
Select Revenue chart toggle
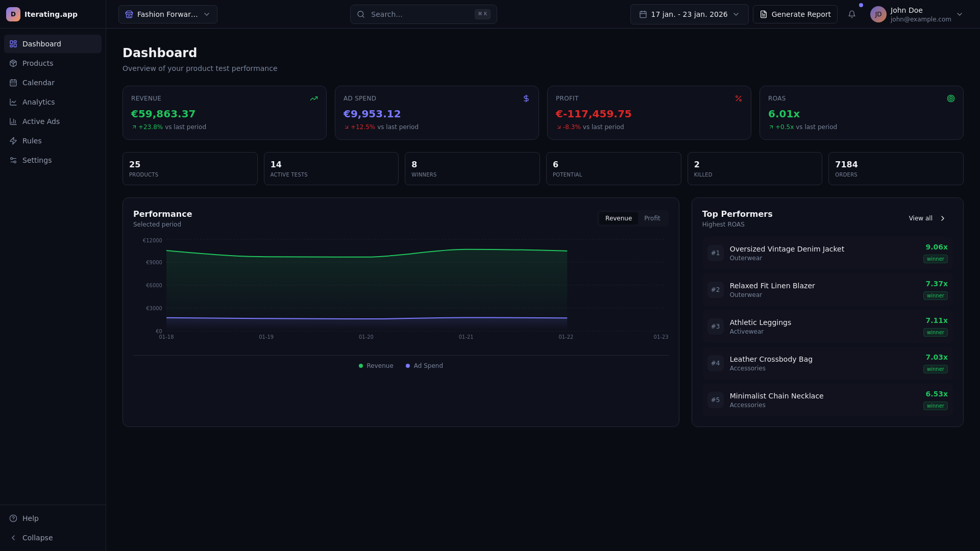point(618,218)
